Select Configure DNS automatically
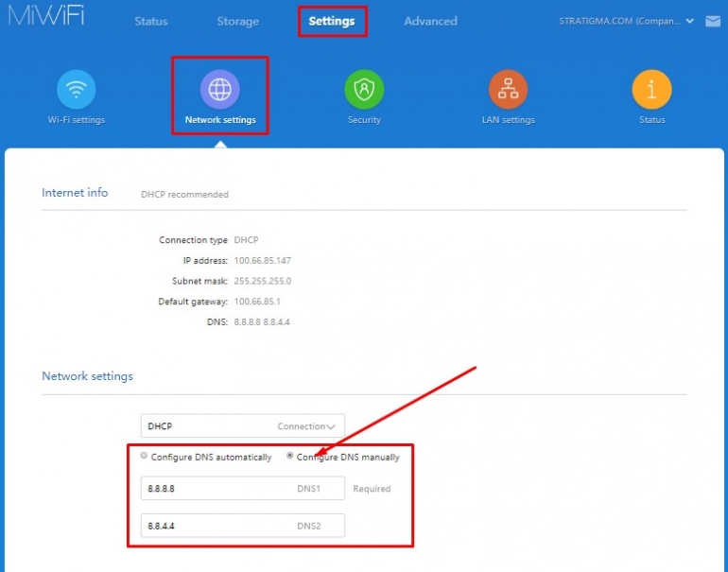 click(144, 456)
